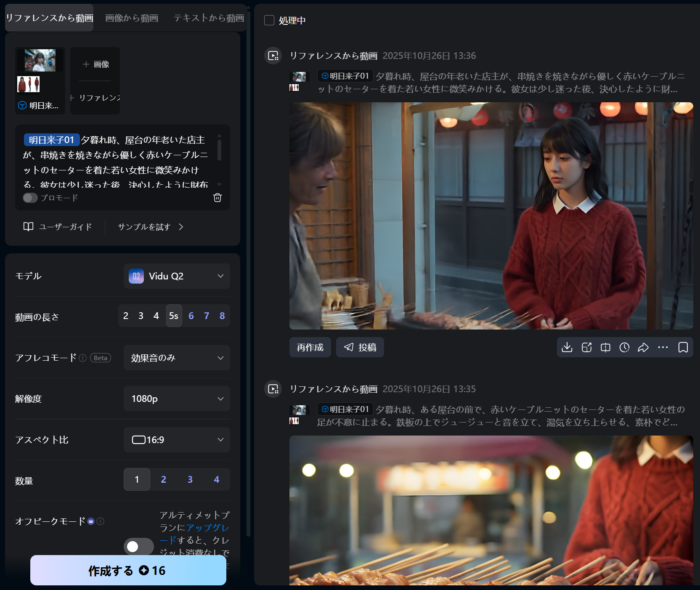The width and height of the screenshot is (700, 590).
Task: Select the 5s video length option
Action: point(174,316)
